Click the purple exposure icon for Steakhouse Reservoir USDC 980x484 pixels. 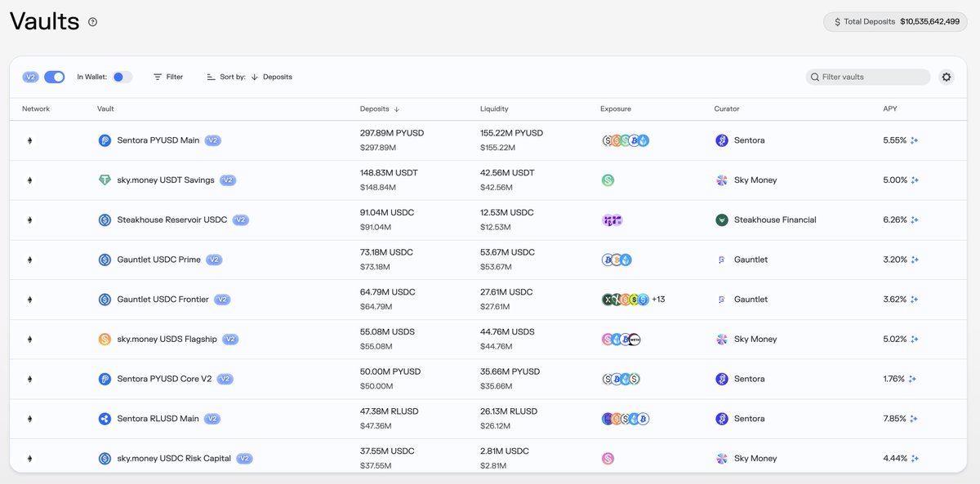612,220
